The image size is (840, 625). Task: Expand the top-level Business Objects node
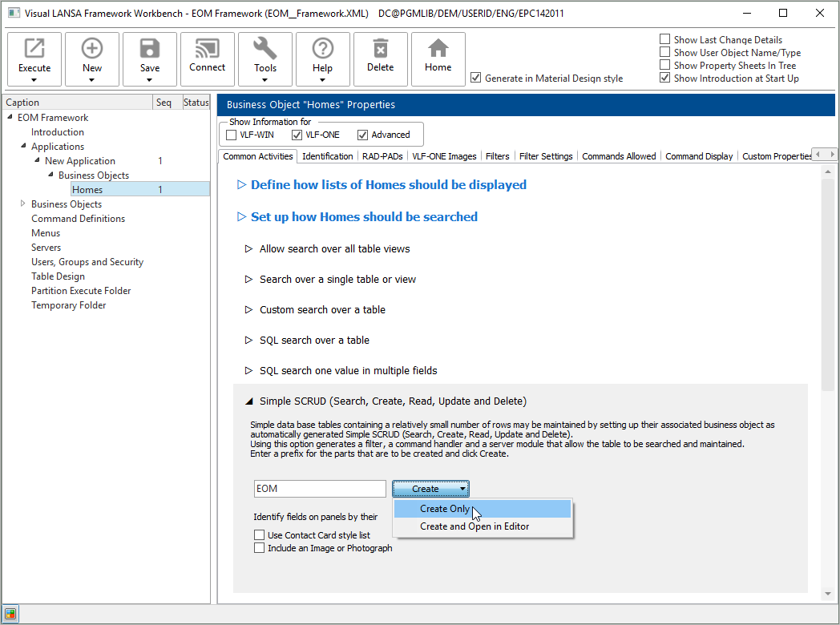click(22, 204)
